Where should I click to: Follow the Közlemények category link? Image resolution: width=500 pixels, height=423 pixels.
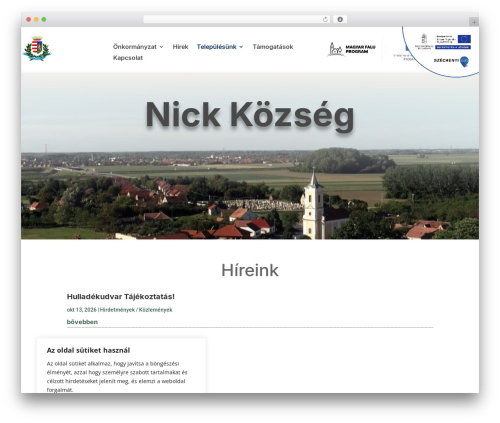[x=155, y=310]
